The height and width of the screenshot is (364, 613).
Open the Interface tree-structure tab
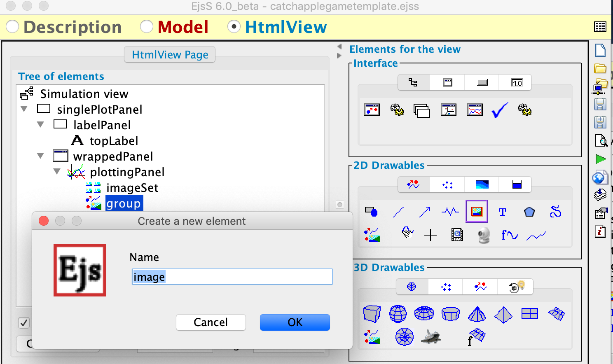pyautogui.click(x=413, y=82)
